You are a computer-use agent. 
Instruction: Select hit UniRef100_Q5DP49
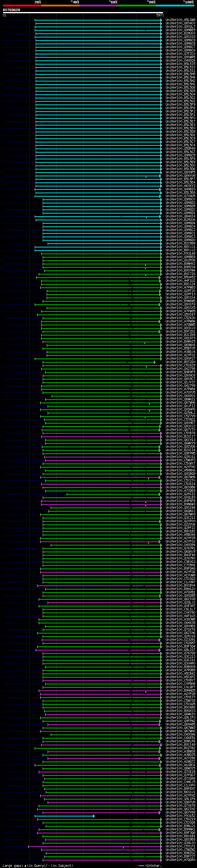coord(180,149)
